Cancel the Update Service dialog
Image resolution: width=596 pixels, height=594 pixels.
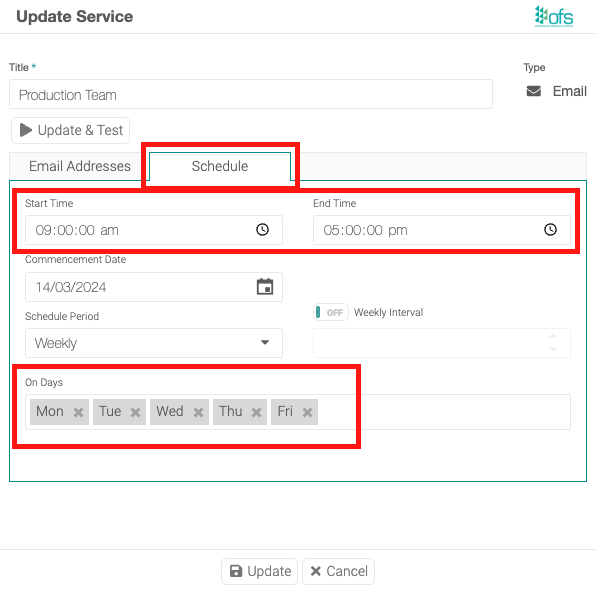pyautogui.click(x=338, y=571)
